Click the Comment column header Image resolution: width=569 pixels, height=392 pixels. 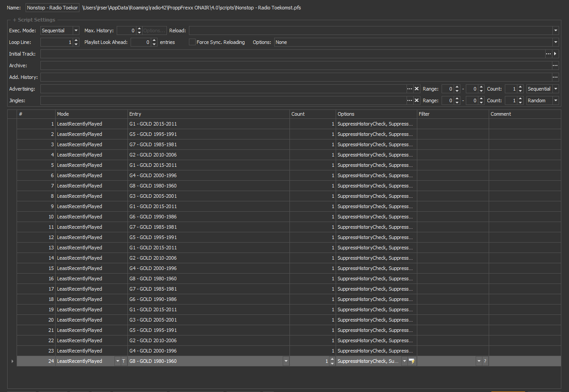[x=525, y=114]
